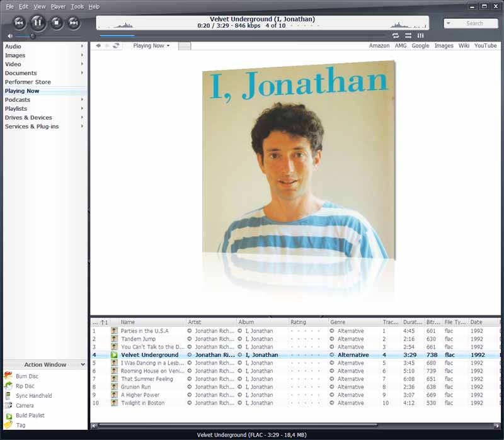The image size is (504, 440).
Task: Go back using the navigation arrow
Action: tap(98, 45)
